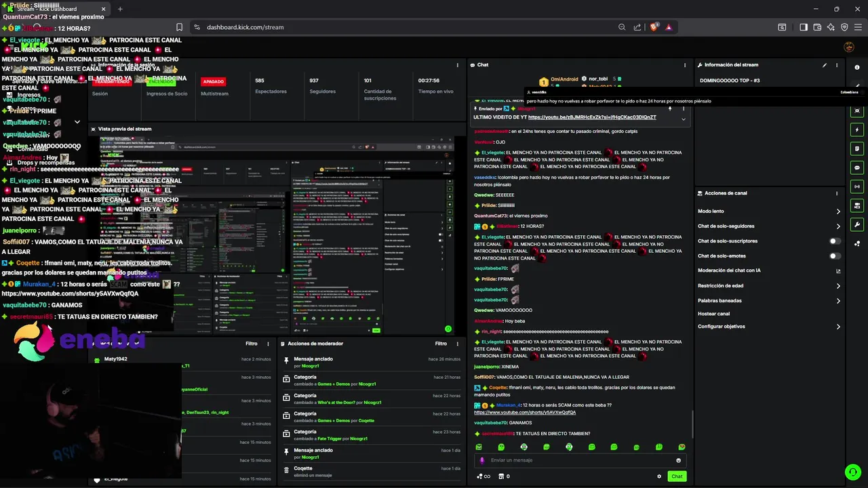Click the broadcast signal icon in right sidebar

857,186
